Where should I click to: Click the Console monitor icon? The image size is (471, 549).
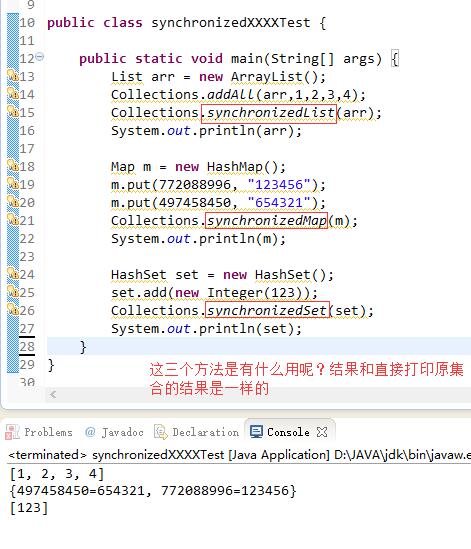click(256, 432)
